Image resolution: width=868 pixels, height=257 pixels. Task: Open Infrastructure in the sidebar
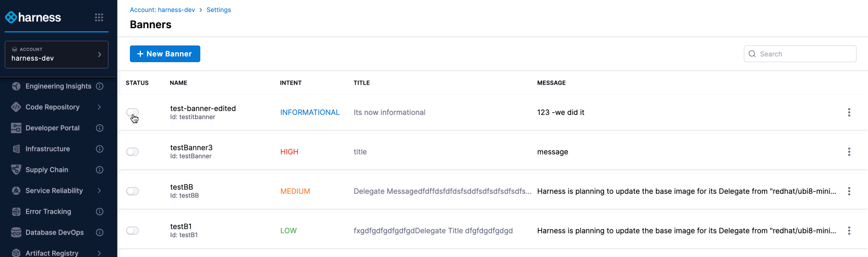(47, 149)
